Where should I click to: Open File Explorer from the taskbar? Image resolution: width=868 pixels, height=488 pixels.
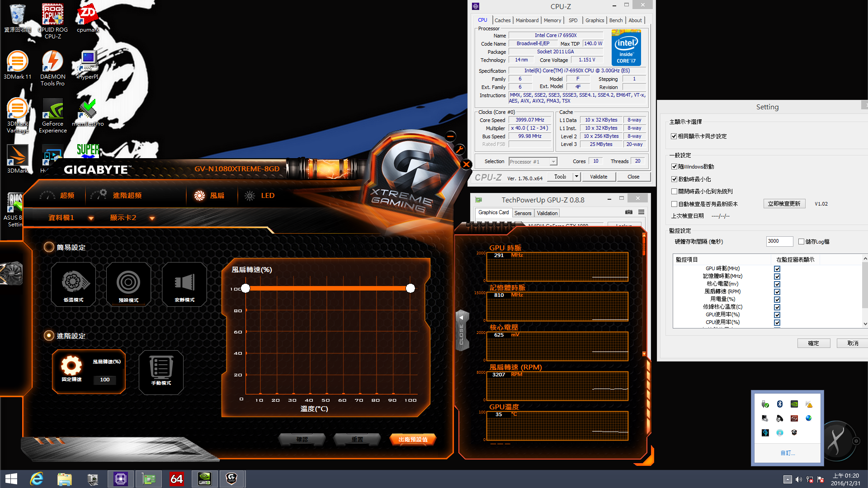pyautogui.click(x=64, y=479)
